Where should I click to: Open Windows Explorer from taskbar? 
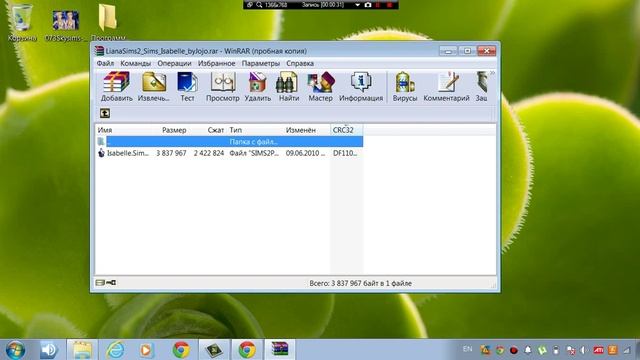[x=82, y=350]
